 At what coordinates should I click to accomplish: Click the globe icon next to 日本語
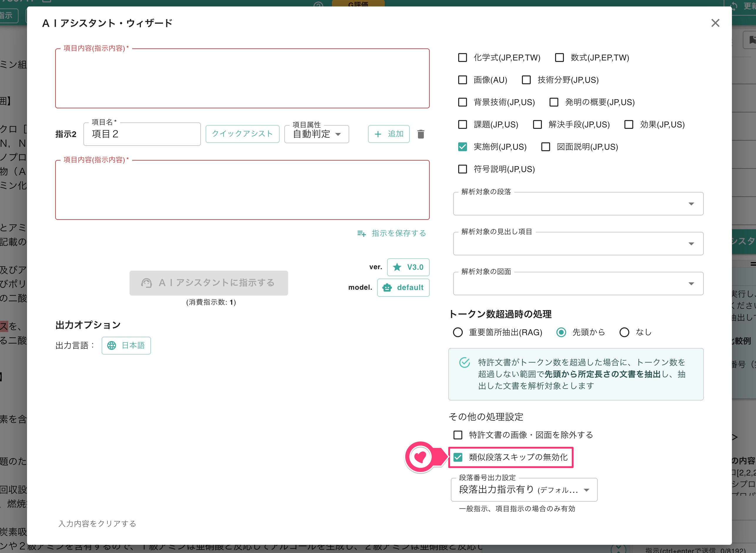coord(112,345)
